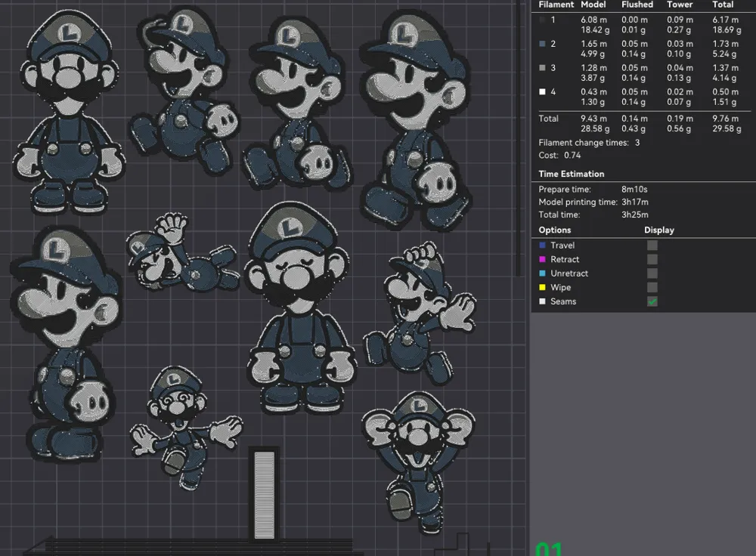This screenshot has width=756, height=556.
Task: Click filament 2 blue color swatch
Action: coord(542,44)
